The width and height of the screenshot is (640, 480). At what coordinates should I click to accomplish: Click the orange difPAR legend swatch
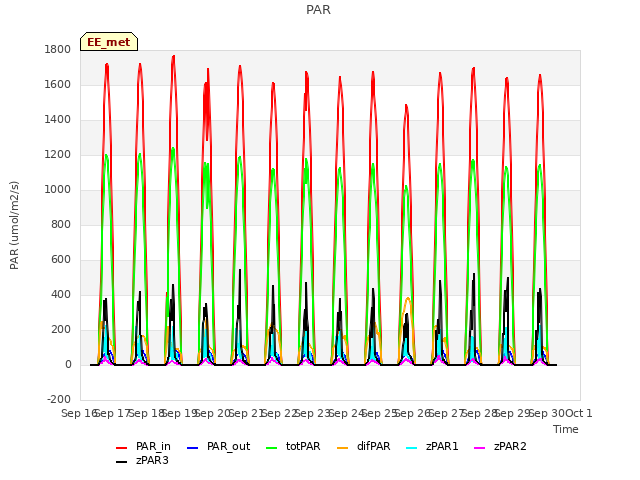pyautogui.click(x=342, y=448)
